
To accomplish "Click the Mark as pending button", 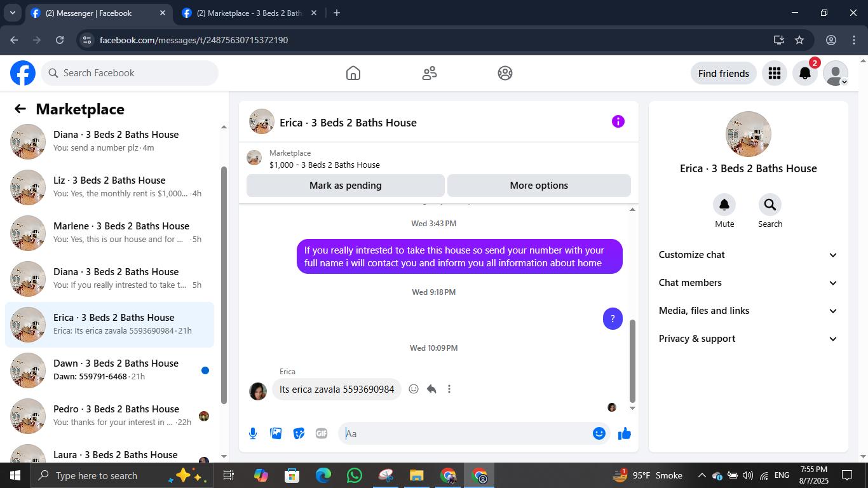I will click(x=346, y=186).
